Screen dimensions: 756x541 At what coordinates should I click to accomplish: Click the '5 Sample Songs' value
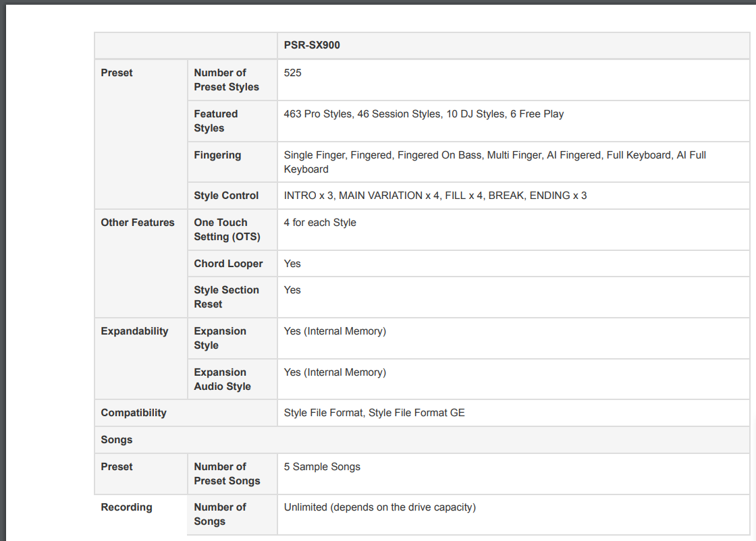(322, 467)
